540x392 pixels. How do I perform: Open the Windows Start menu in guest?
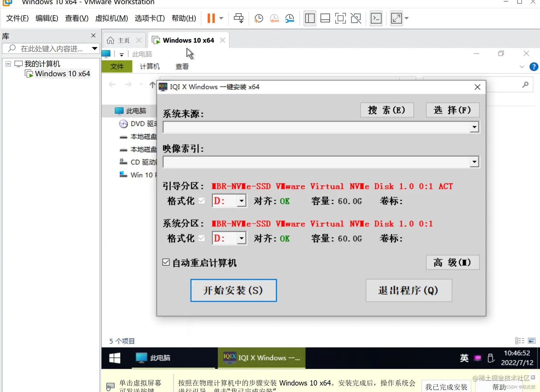tap(115, 358)
